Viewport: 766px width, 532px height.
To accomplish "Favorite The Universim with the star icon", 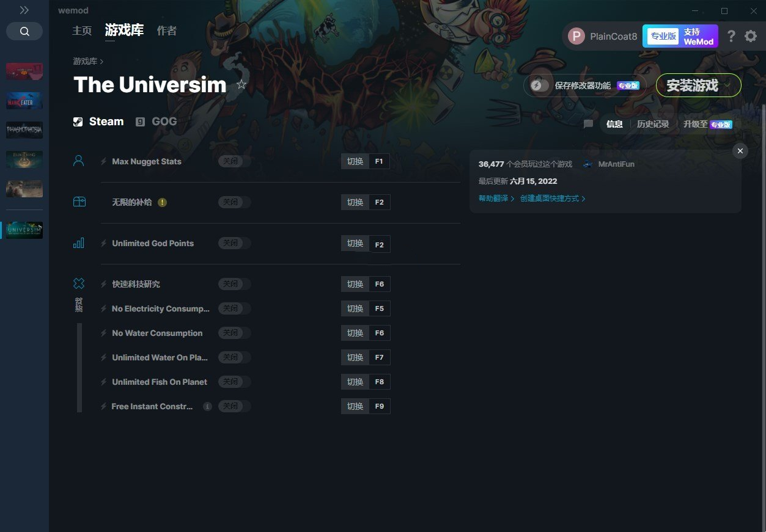I will pos(241,84).
